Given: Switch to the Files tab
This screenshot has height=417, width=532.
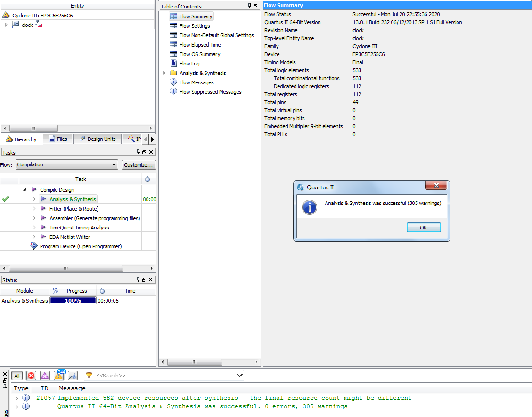Looking at the screenshot, I should [x=58, y=139].
